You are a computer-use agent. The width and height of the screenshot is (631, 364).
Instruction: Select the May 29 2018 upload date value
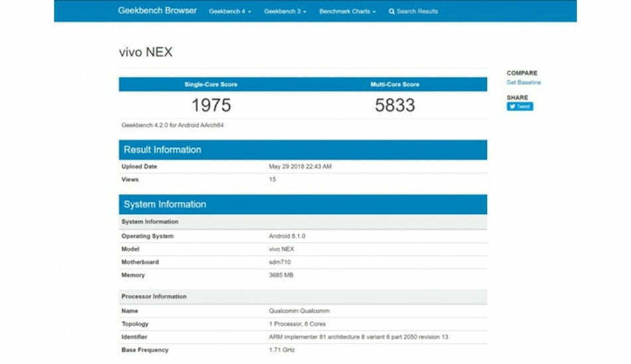point(300,166)
